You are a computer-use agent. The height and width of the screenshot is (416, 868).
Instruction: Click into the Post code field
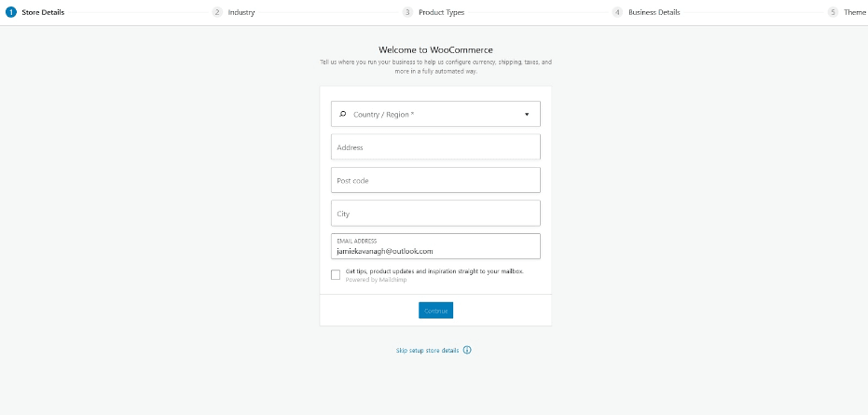point(435,180)
